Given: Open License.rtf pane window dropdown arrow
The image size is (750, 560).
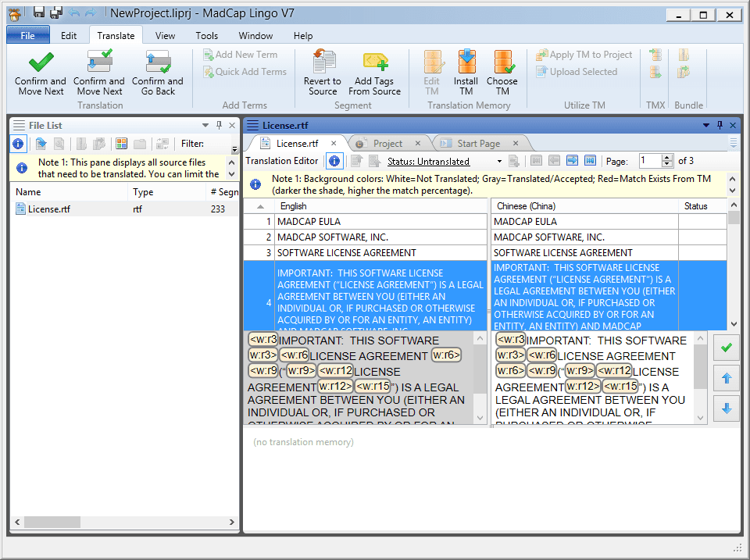Looking at the screenshot, I should click(706, 125).
